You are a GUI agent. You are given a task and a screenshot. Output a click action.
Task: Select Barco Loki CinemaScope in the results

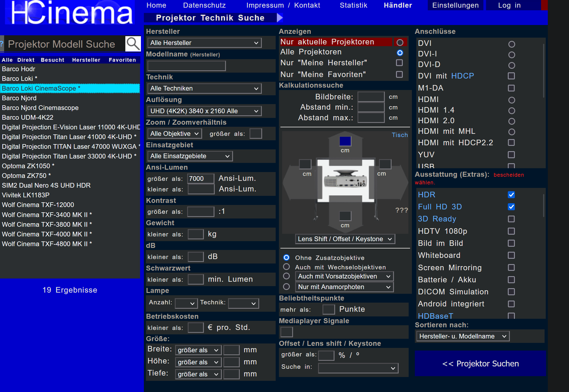coord(70,89)
